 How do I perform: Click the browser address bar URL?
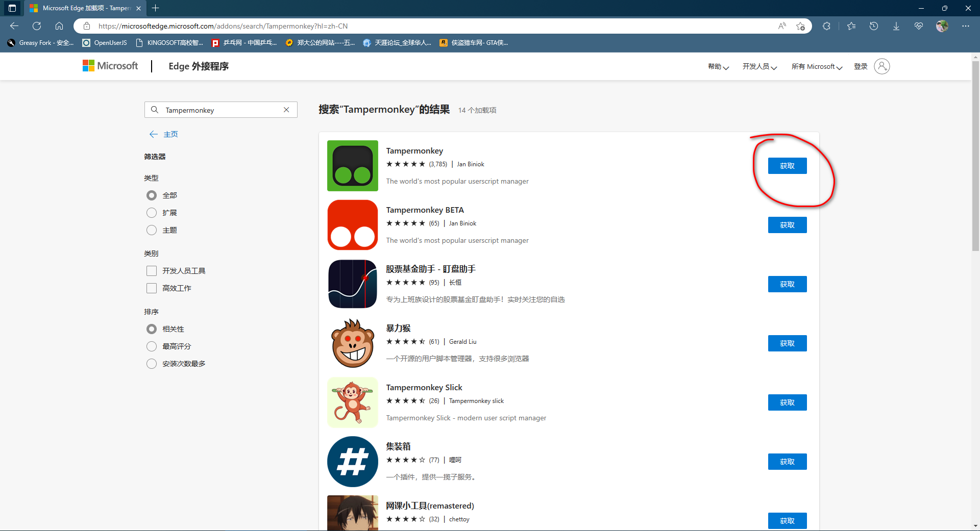pos(223,26)
